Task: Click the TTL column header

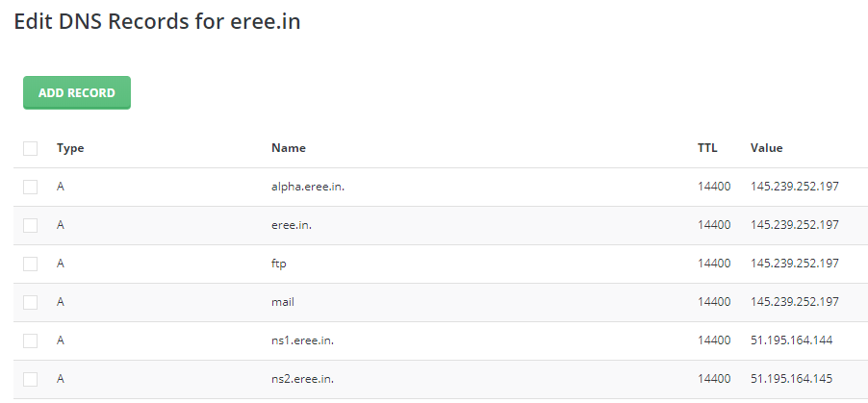Action: tap(707, 148)
